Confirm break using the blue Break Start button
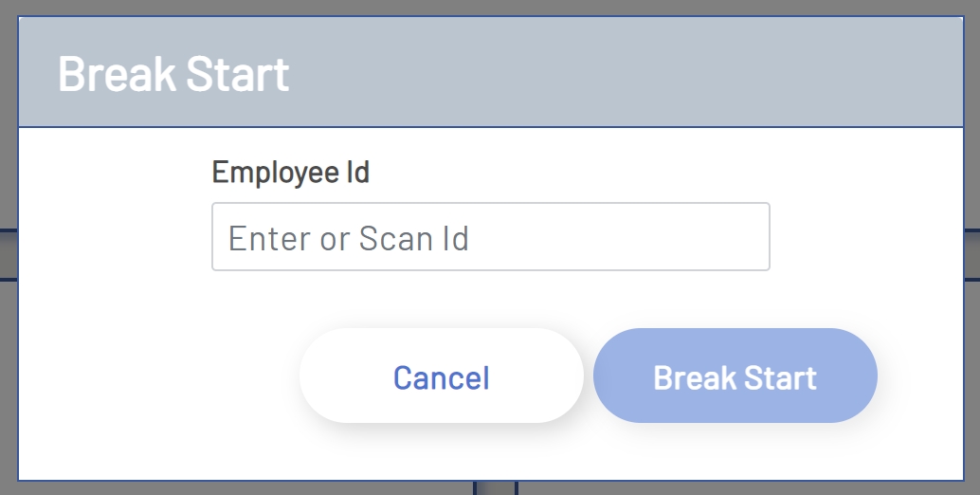 (735, 376)
